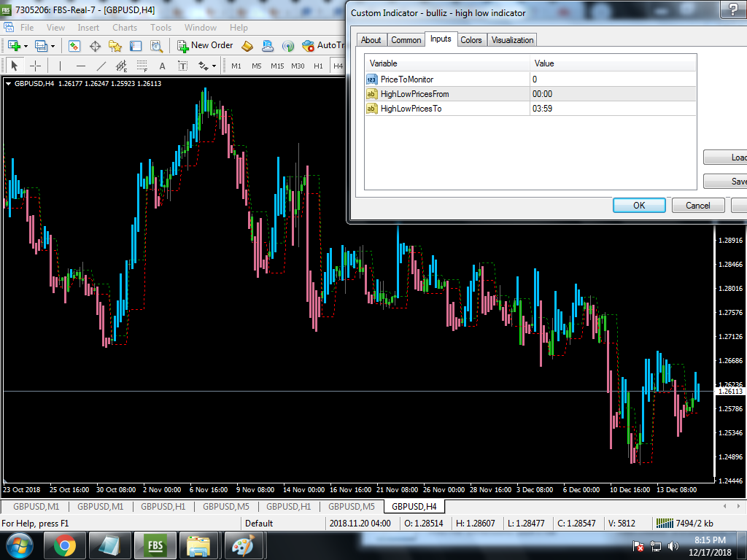Select the trendline drawing tool
The image size is (747, 560).
point(101,66)
